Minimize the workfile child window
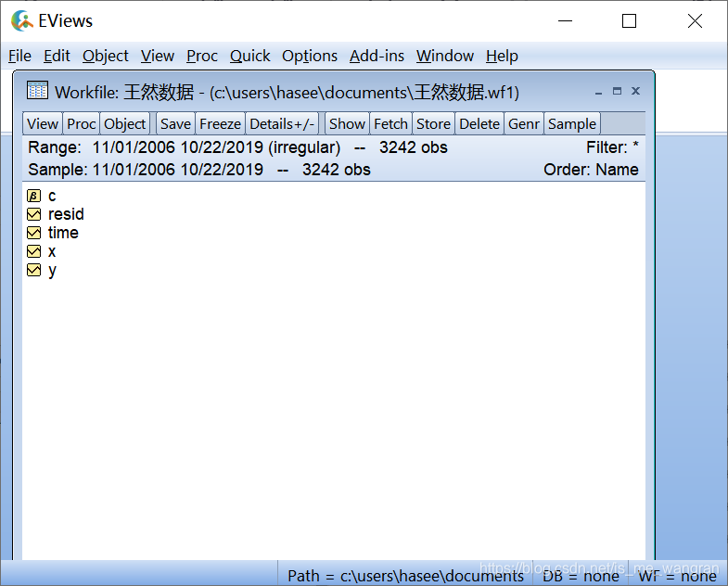 (x=598, y=92)
